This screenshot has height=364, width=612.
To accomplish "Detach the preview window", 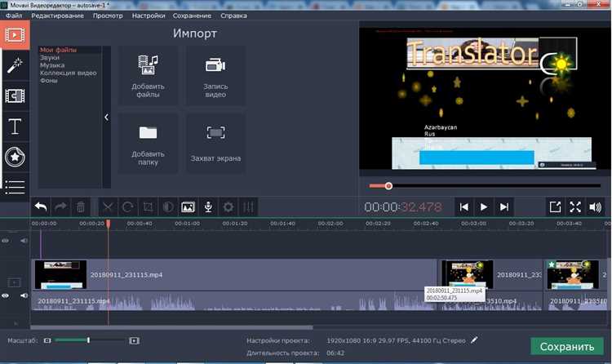I will 555,207.
